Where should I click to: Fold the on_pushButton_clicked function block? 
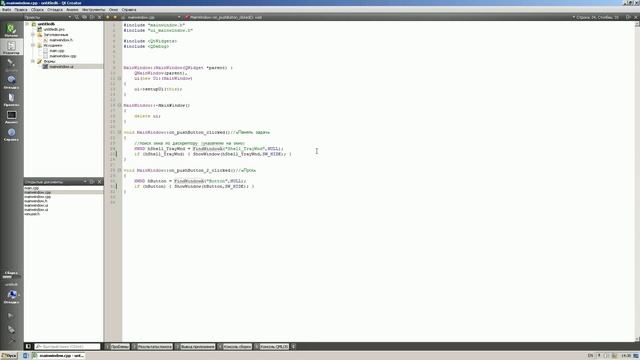pyautogui.click(x=120, y=132)
